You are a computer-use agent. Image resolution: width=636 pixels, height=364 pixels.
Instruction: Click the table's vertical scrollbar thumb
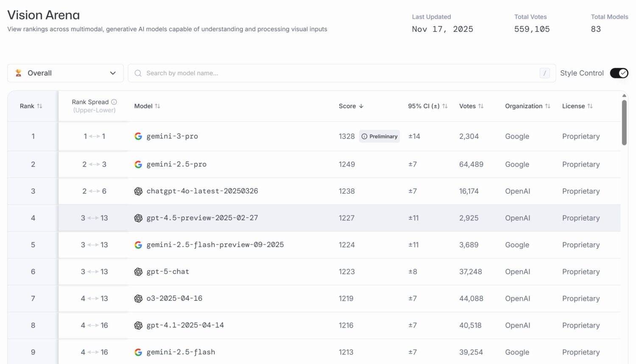pos(624,122)
